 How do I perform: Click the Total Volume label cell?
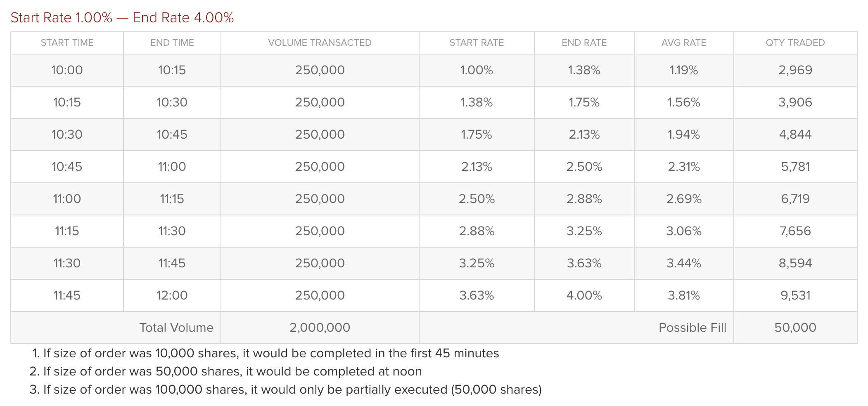click(176, 328)
